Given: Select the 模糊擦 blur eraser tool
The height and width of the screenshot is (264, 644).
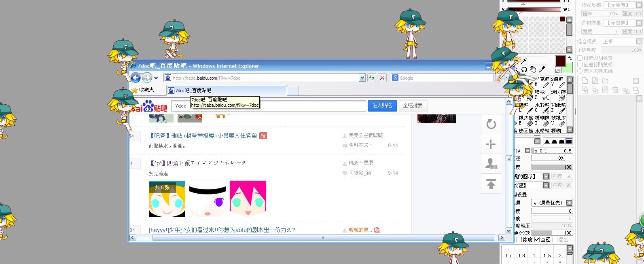Looking at the screenshot, I should tap(542, 121).
